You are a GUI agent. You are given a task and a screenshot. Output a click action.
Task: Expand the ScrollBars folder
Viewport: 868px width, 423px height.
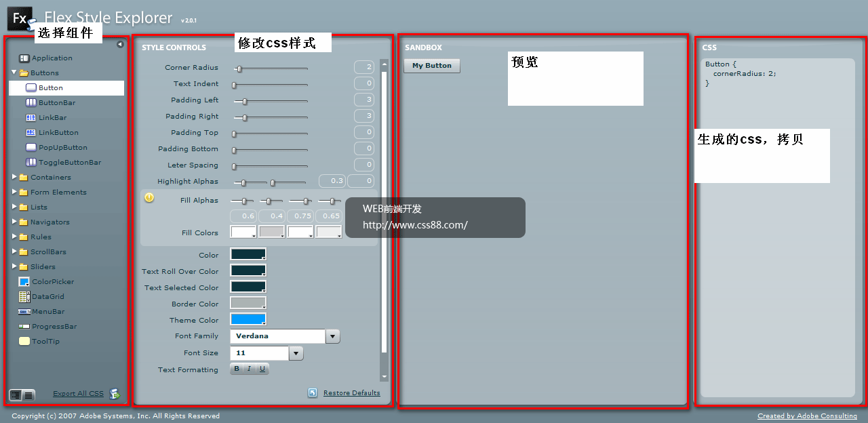click(14, 251)
